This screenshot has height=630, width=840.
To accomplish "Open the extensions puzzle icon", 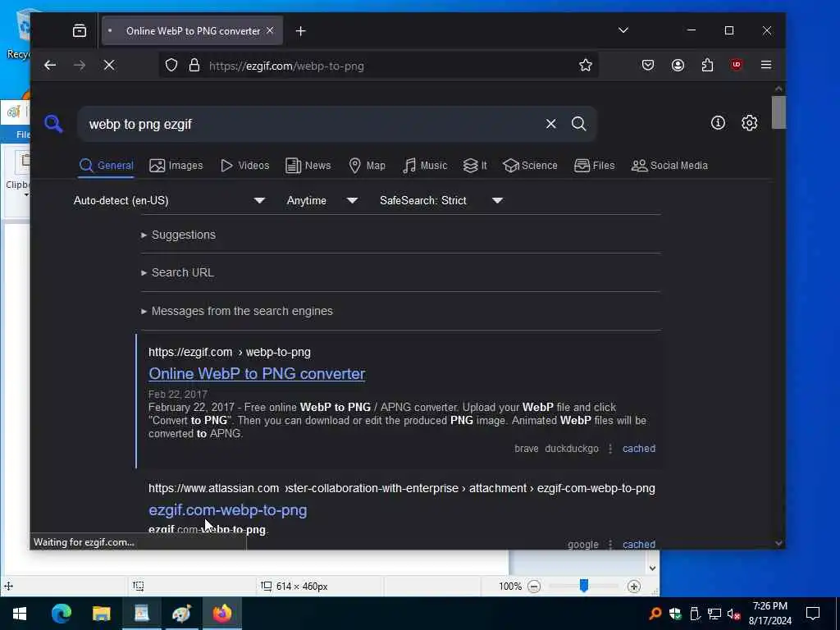I will coord(707,66).
